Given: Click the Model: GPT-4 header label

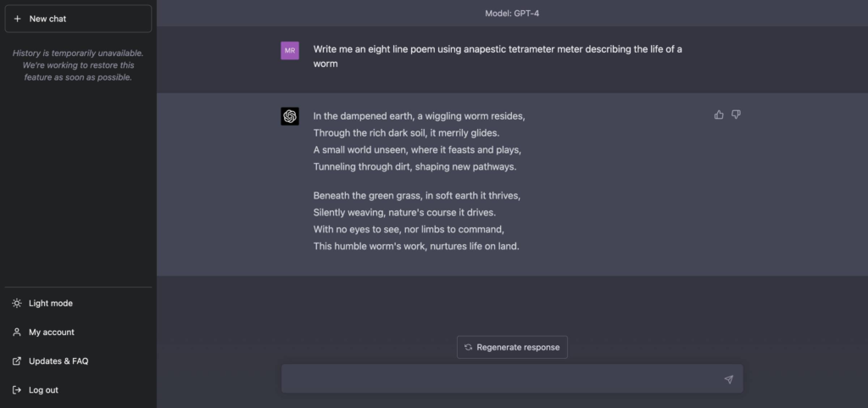Looking at the screenshot, I should coord(512,13).
